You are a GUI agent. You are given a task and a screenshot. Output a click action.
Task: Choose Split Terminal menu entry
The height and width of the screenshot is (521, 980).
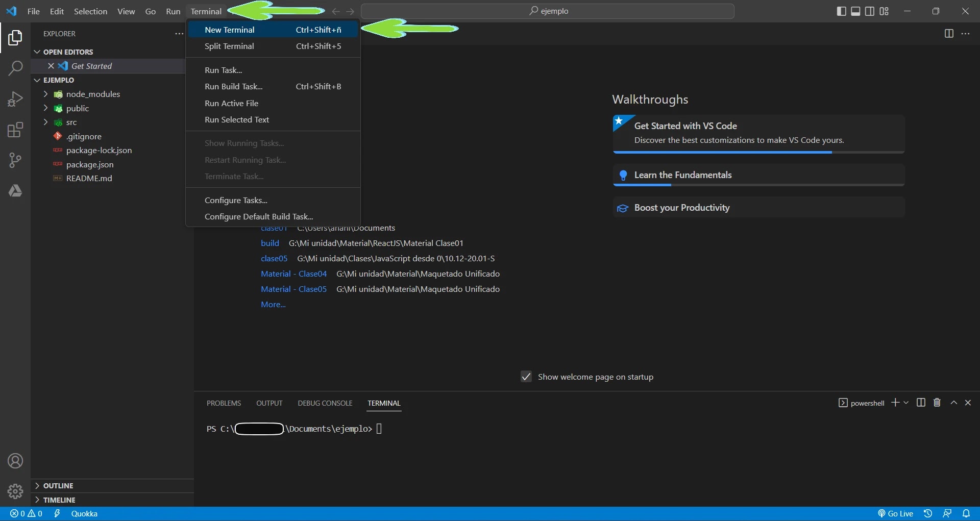coord(273,46)
